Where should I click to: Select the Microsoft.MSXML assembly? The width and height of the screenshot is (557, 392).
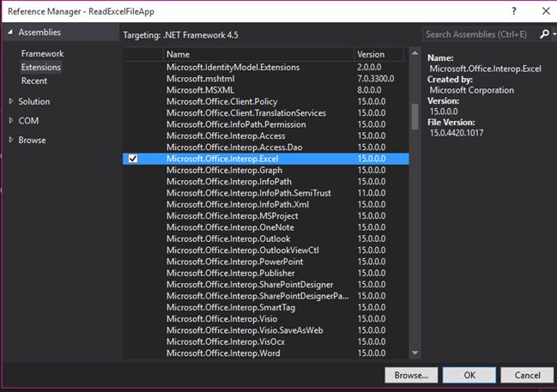266,90
